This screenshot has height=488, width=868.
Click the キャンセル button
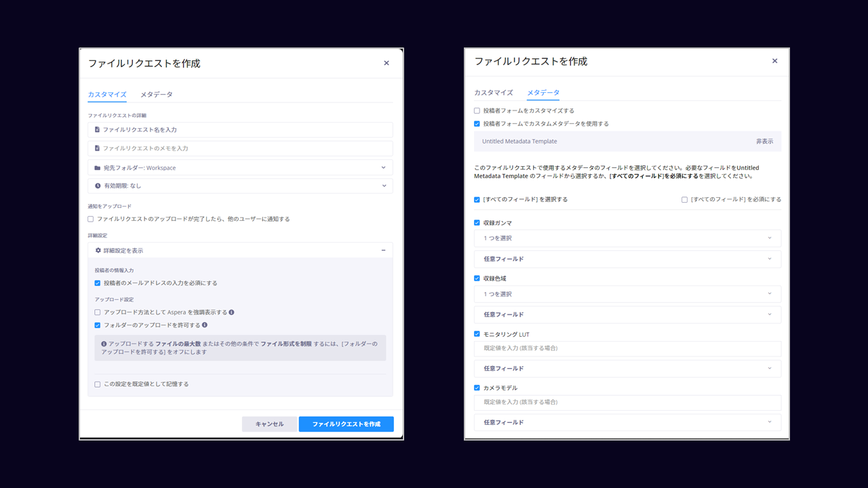(x=269, y=424)
